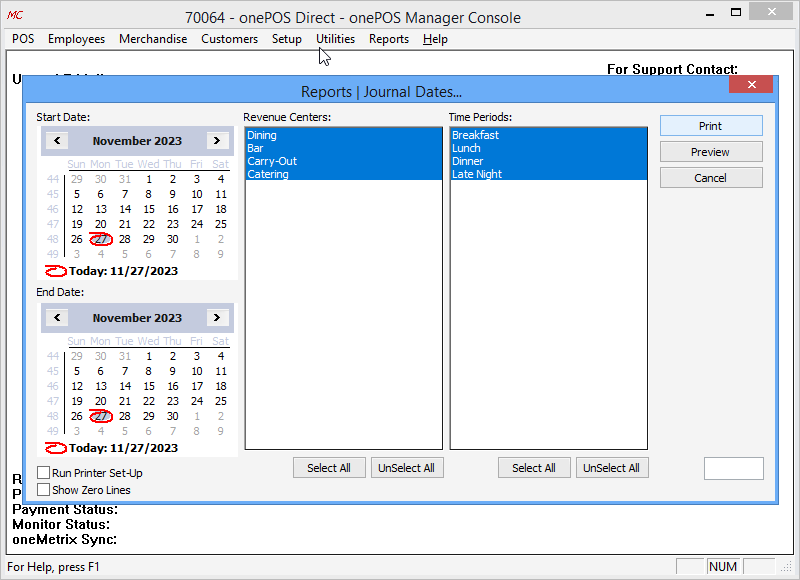This screenshot has height=580, width=800.
Task: Select Carry-Out revenue center
Action: [343, 161]
